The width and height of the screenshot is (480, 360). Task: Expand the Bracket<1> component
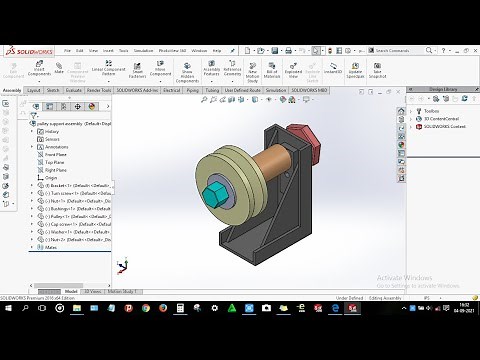[x=32, y=185]
